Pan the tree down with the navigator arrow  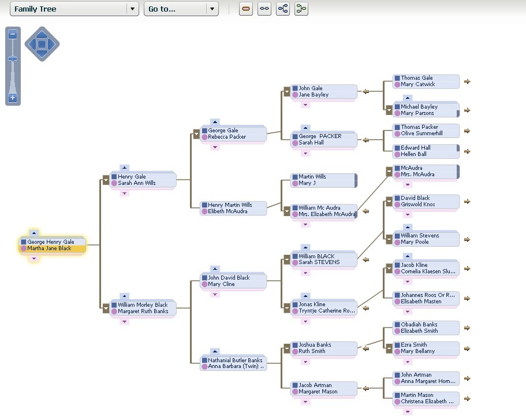click(42, 54)
